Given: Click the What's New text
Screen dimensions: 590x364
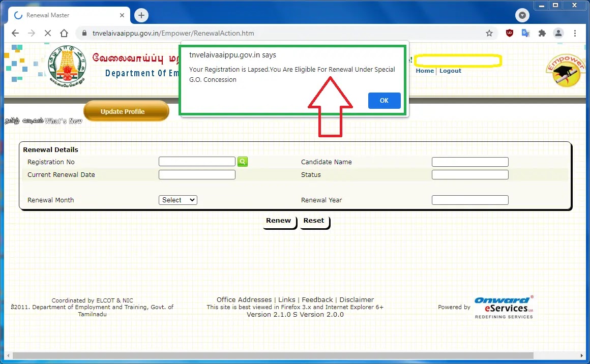Looking at the screenshot, I should click(63, 121).
